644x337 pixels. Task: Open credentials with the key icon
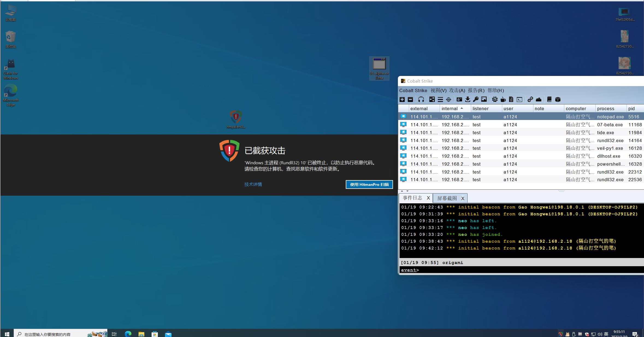(x=476, y=99)
